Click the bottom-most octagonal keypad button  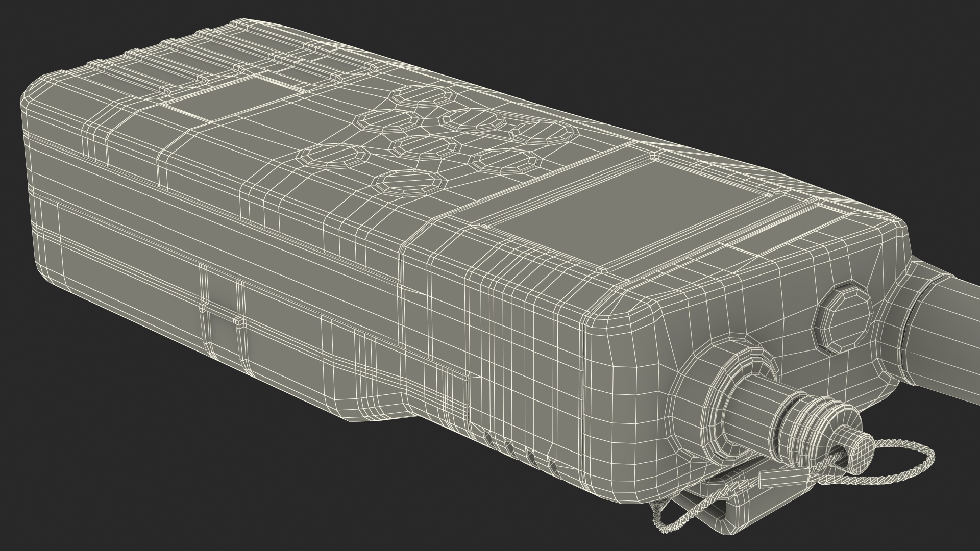(x=408, y=184)
